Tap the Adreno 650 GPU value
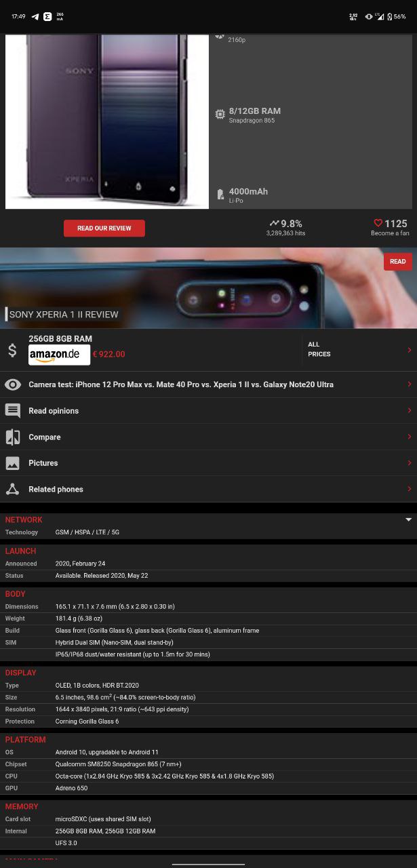Viewport: 417px width, 868px height. 71,789
